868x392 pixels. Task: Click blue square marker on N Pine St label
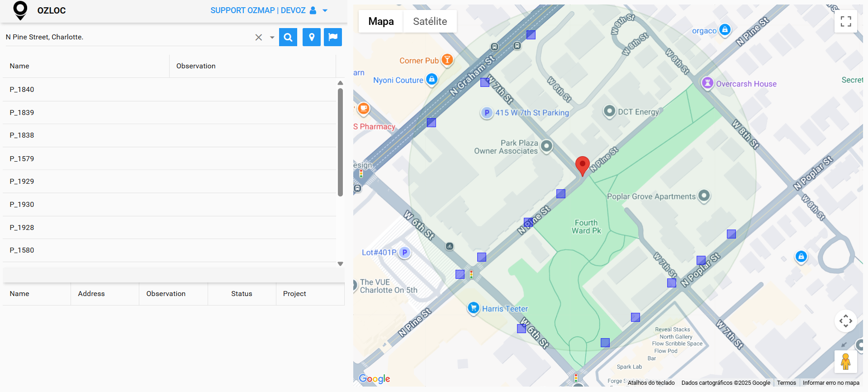click(x=528, y=222)
